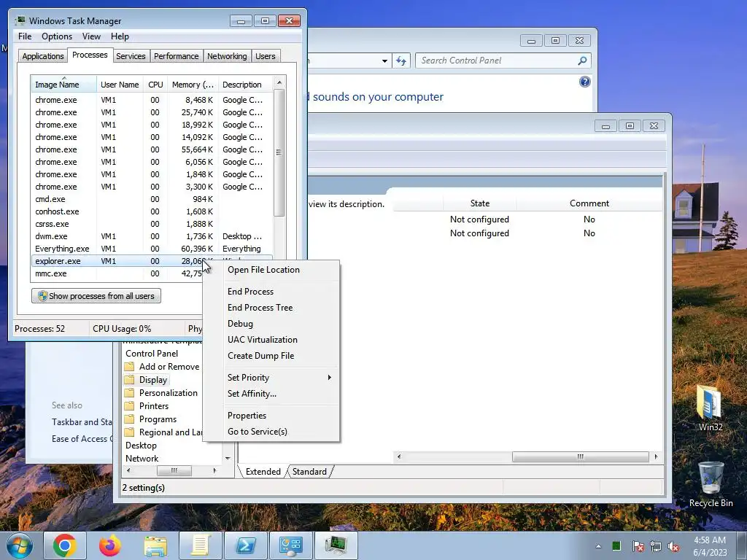Click the tree pane scroll down arrow
The image size is (747, 560).
coord(228,458)
